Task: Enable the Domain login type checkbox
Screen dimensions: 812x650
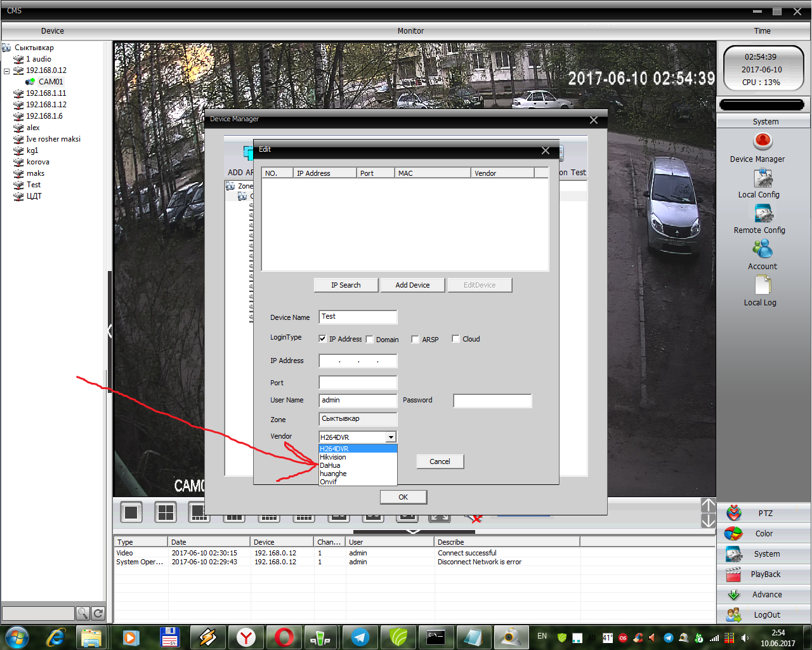Action: [369, 339]
